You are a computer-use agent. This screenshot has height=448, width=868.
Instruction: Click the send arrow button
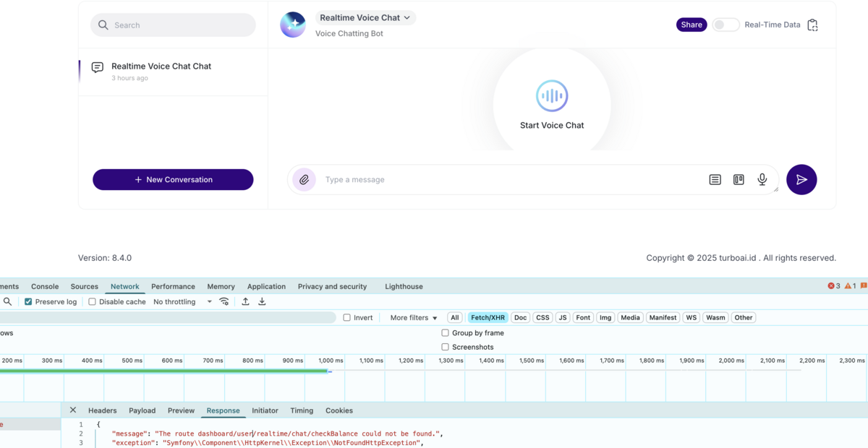point(801,180)
